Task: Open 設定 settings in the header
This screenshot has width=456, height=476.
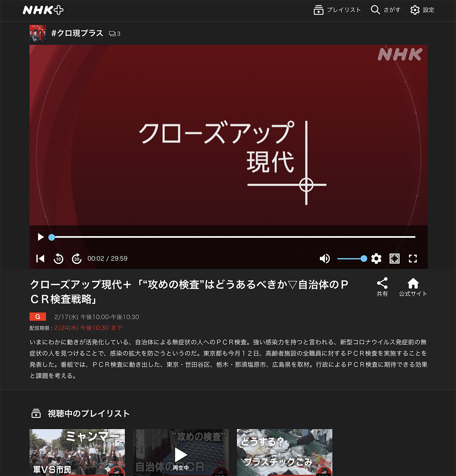Action: pos(422,10)
